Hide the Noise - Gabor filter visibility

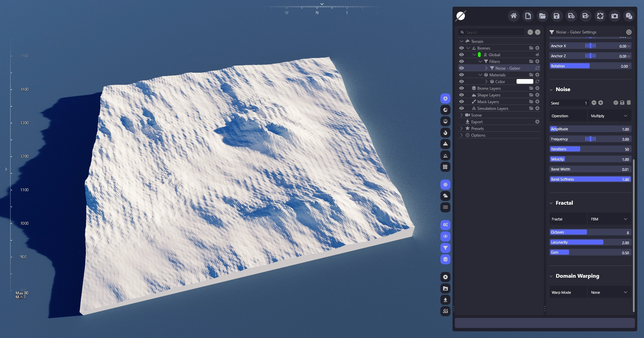(462, 68)
